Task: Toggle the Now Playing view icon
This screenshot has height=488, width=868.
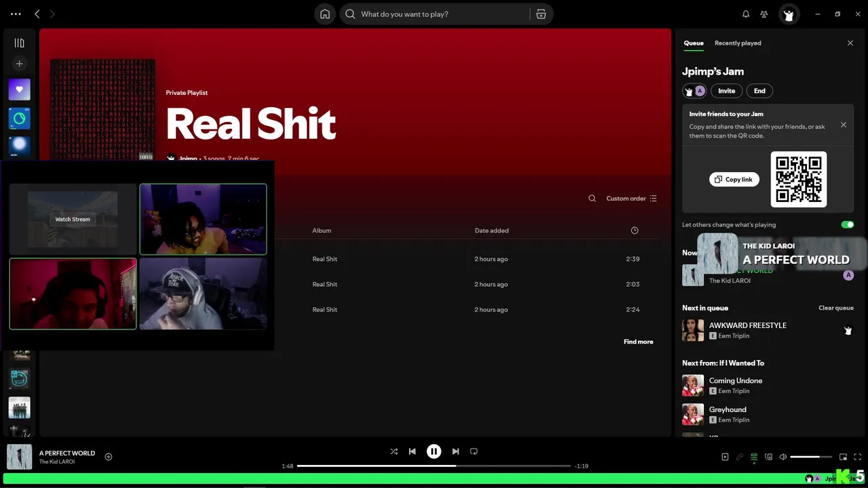Action: coord(725,457)
